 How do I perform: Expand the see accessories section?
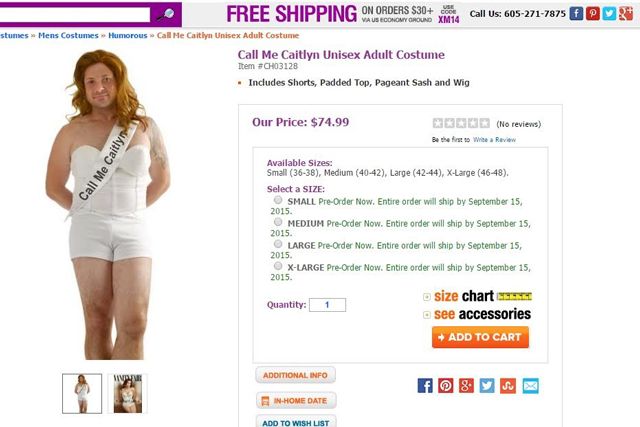pos(477,314)
